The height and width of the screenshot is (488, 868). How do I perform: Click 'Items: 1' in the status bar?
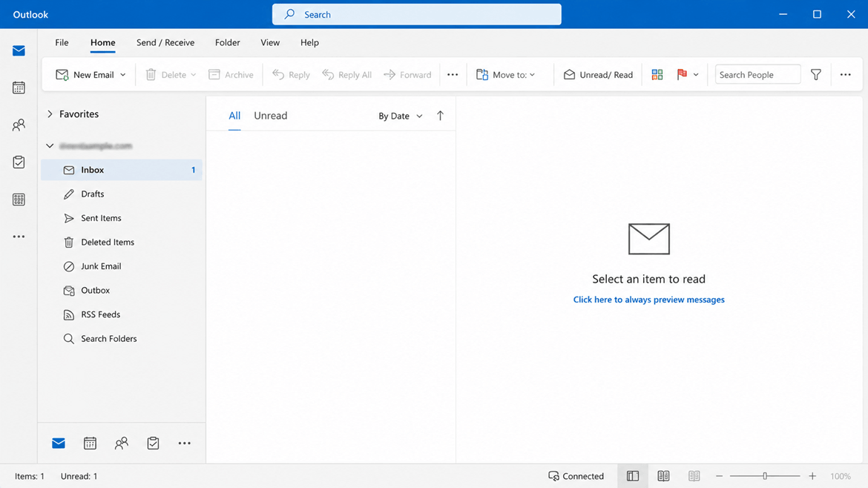[x=30, y=476]
